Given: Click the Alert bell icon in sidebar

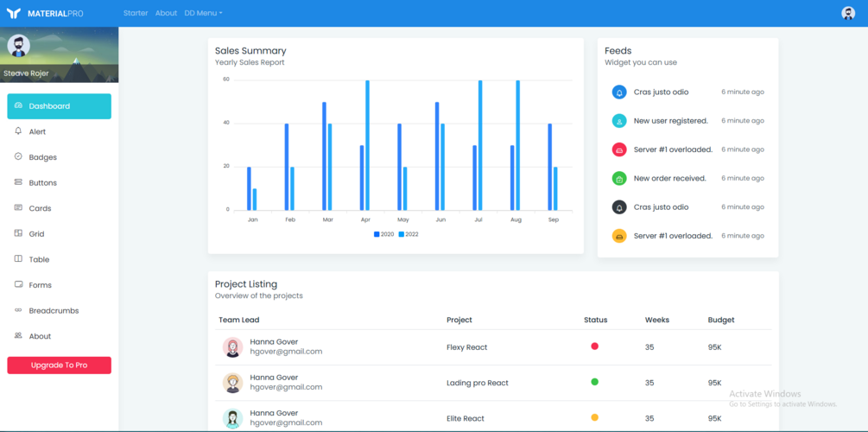Looking at the screenshot, I should click(18, 131).
